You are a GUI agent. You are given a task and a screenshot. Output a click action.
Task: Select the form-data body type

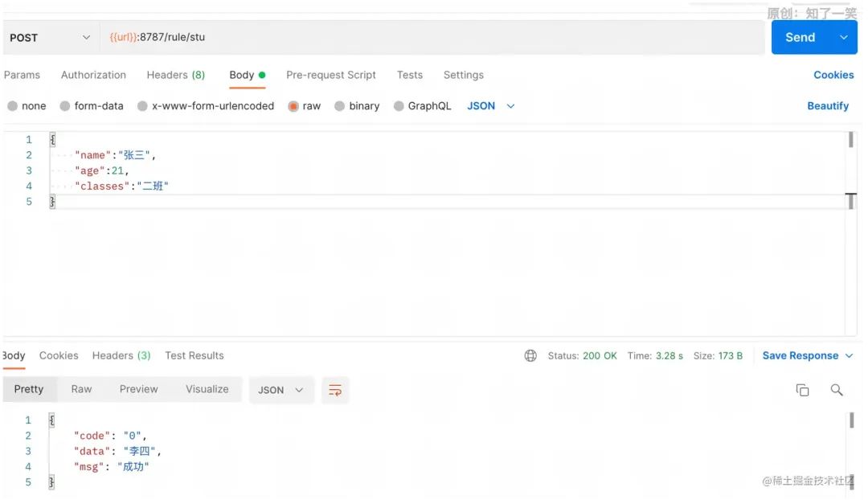click(x=92, y=106)
